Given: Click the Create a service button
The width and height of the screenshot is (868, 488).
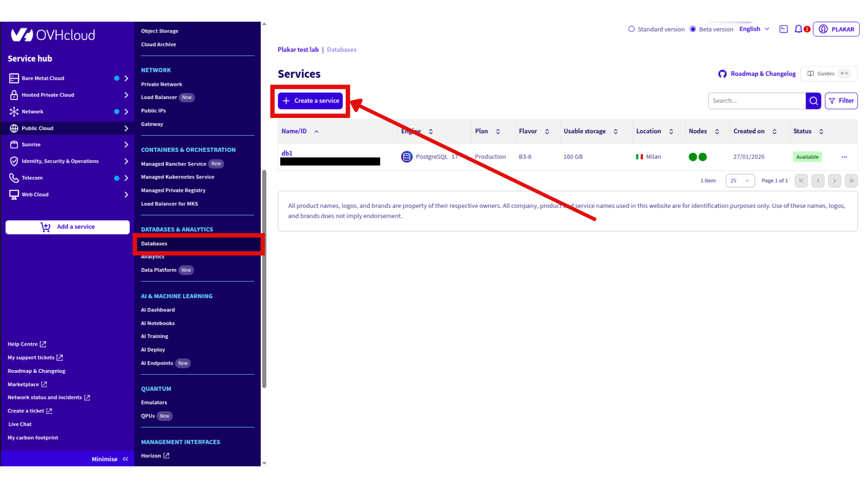Looking at the screenshot, I should tap(310, 101).
